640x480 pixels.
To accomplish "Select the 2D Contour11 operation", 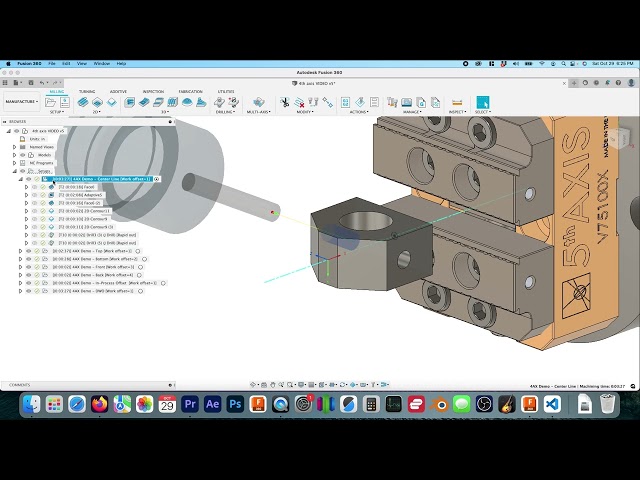I will tap(84, 211).
